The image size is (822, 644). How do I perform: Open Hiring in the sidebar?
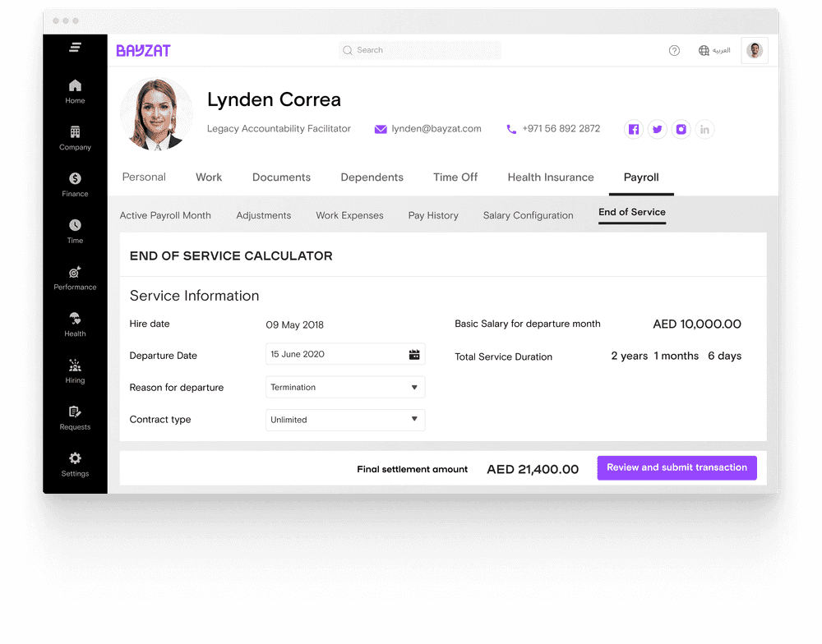coord(75,366)
